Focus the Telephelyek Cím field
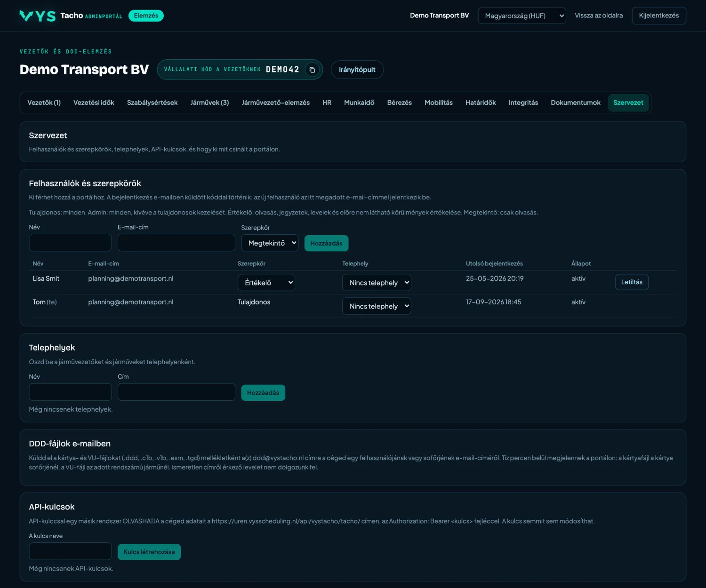 pos(176,392)
